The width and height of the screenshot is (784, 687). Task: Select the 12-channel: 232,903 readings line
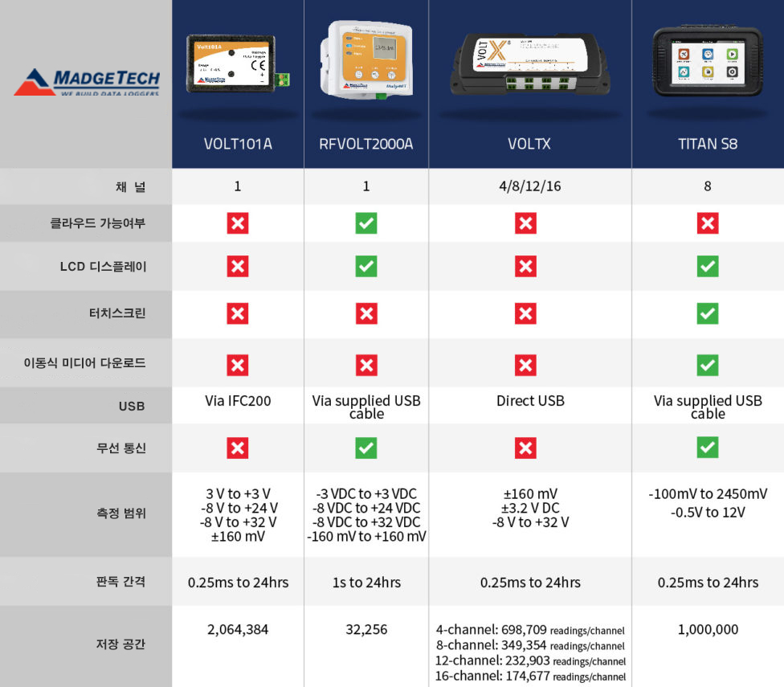[x=530, y=661]
